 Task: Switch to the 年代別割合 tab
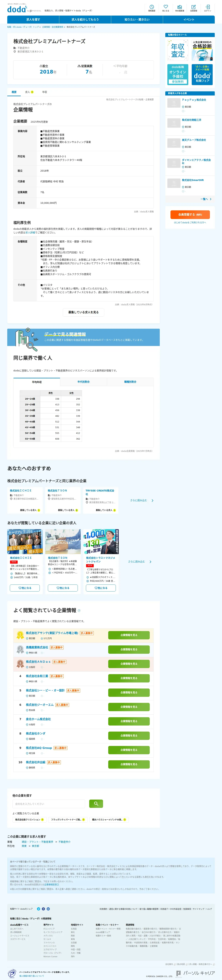[84, 382]
